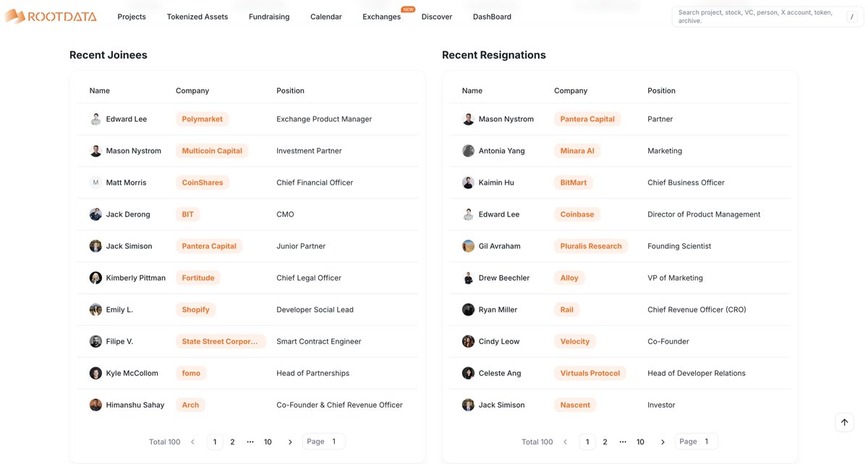Go to previous page in Recent Joinees

tap(192, 442)
